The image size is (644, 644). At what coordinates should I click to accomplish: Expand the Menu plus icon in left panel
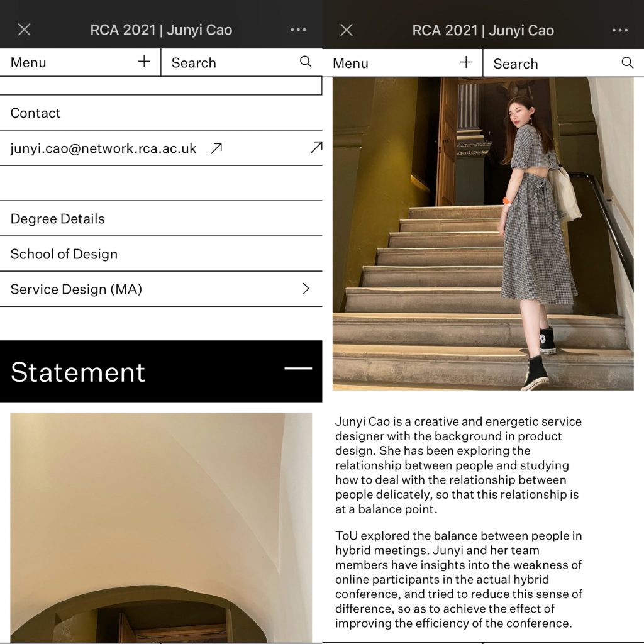point(144,62)
